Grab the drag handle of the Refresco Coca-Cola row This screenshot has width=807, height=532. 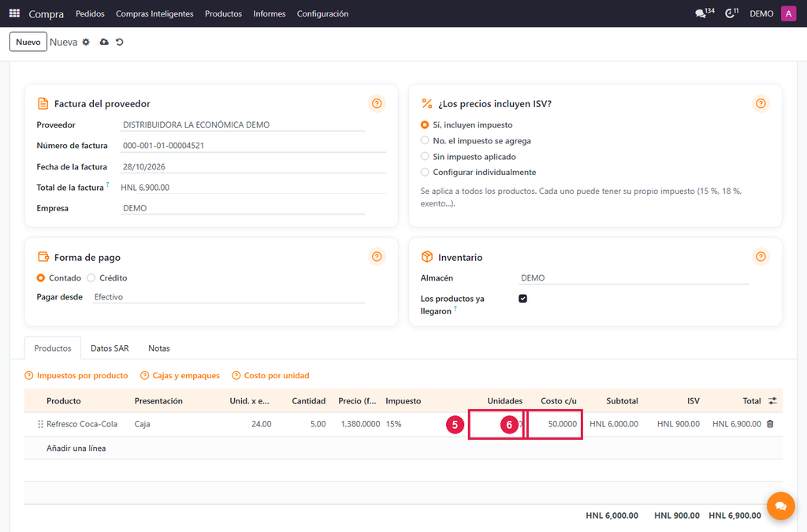(x=40, y=425)
